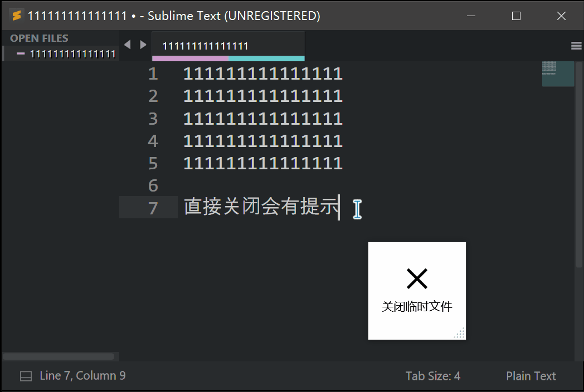The width and height of the screenshot is (584, 392).
Task: Open the Plain Text syntax selector
Action: (x=531, y=376)
